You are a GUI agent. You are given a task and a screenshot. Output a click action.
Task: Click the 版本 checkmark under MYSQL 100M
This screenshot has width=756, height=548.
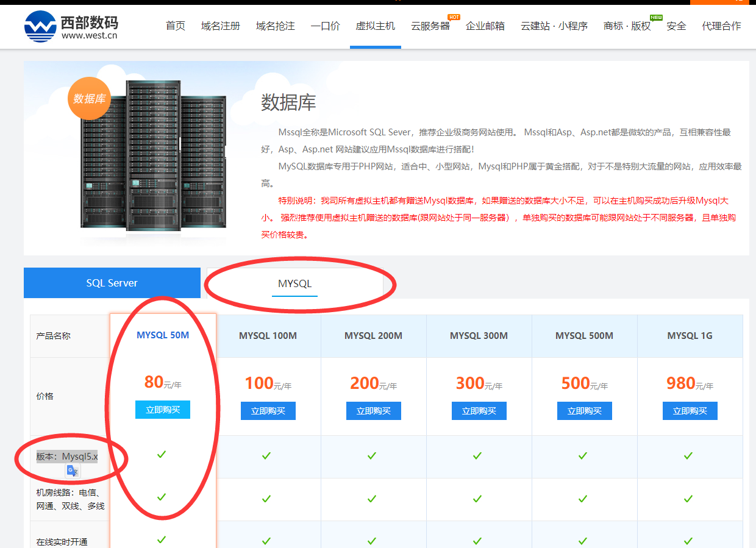click(x=266, y=455)
